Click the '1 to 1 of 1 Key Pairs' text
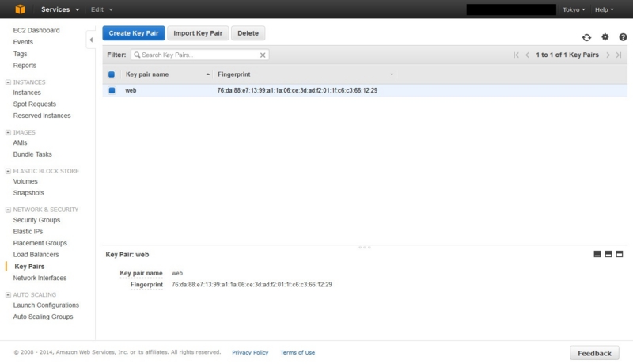The width and height of the screenshot is (633, 364). pyautogui.click(x=567, y=55)
